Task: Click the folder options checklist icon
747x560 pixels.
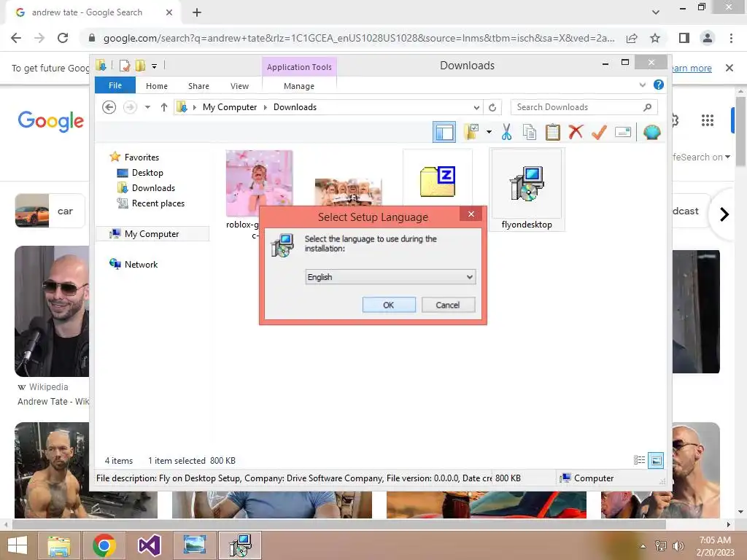Action: [x=471, y=132]
